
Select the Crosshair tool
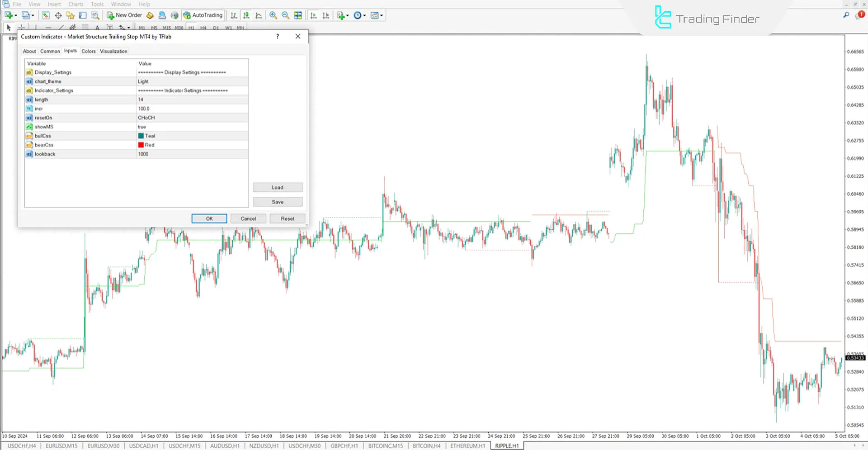22,27
